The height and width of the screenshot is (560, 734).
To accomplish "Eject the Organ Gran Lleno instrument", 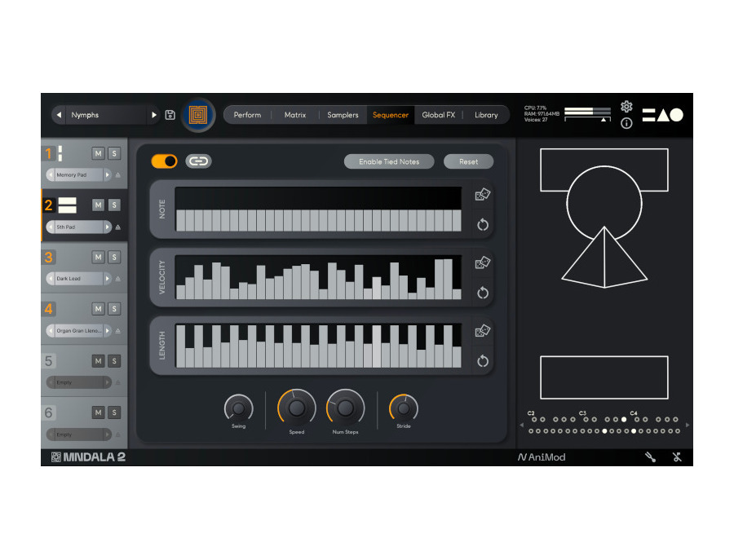I will point(118,331).
